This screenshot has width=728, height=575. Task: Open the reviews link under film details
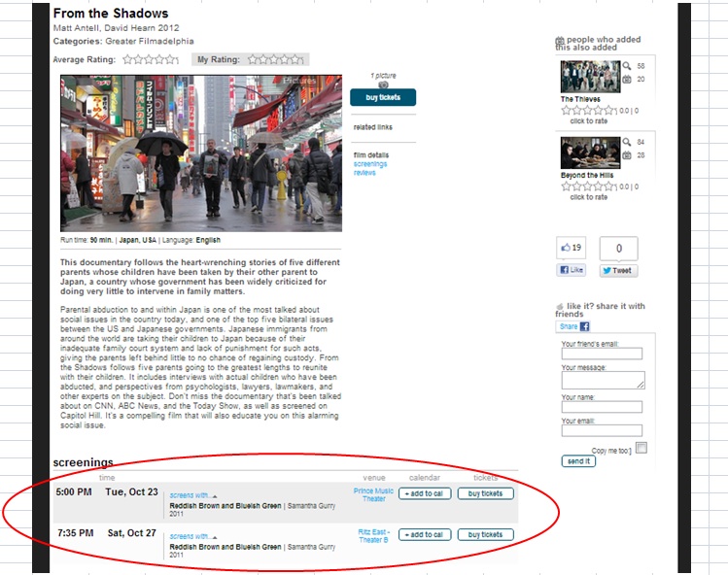(364, 173)
